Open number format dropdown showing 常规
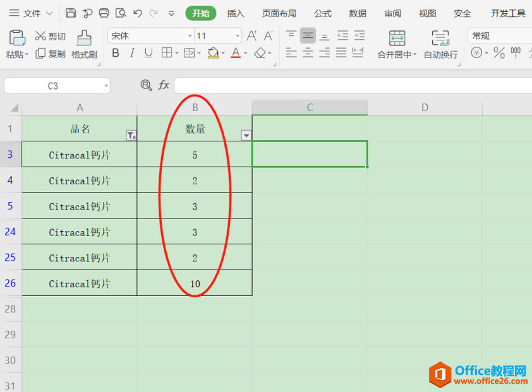This screenshot has height=392, width=532. [x=500, y=35]
